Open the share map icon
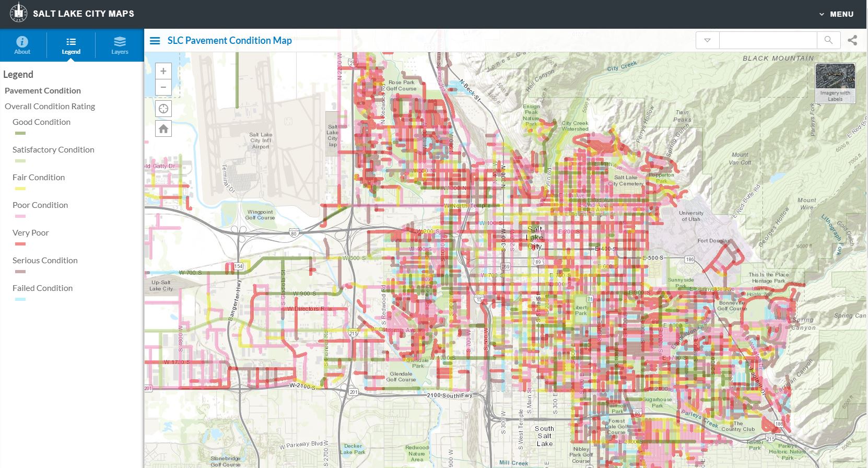Screen dimensions: 868x468 pyautogui.click(x=852, y=40)
